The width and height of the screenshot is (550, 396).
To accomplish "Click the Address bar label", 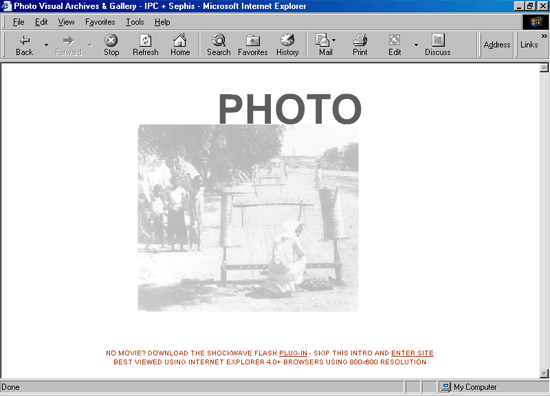I will (x=497, y=45).
